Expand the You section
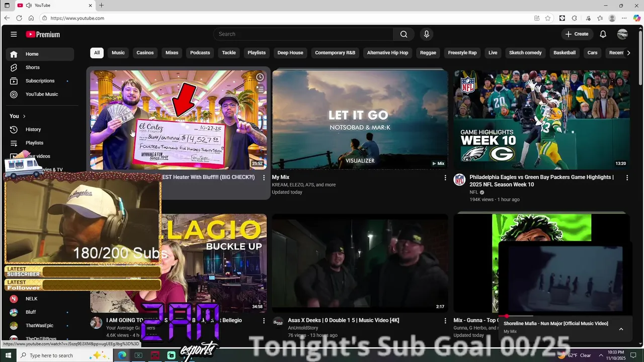The image size is (644, 362). (18, 116)
